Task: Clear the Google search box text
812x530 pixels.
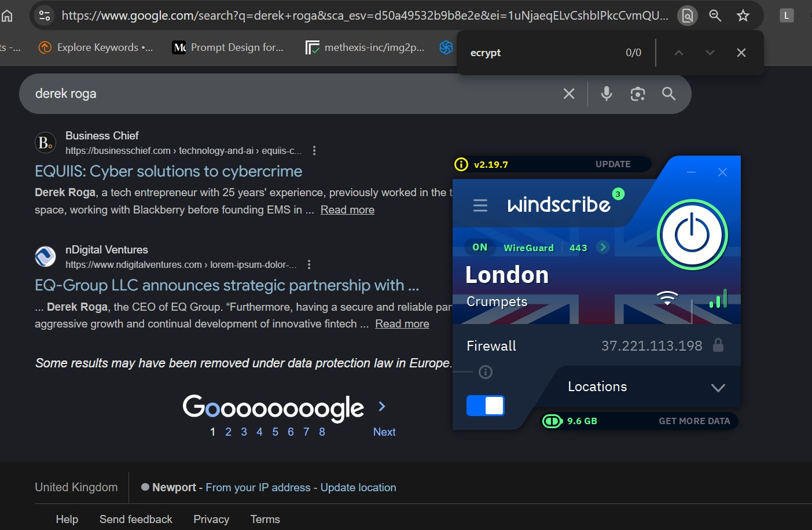Action: [569, 94]
